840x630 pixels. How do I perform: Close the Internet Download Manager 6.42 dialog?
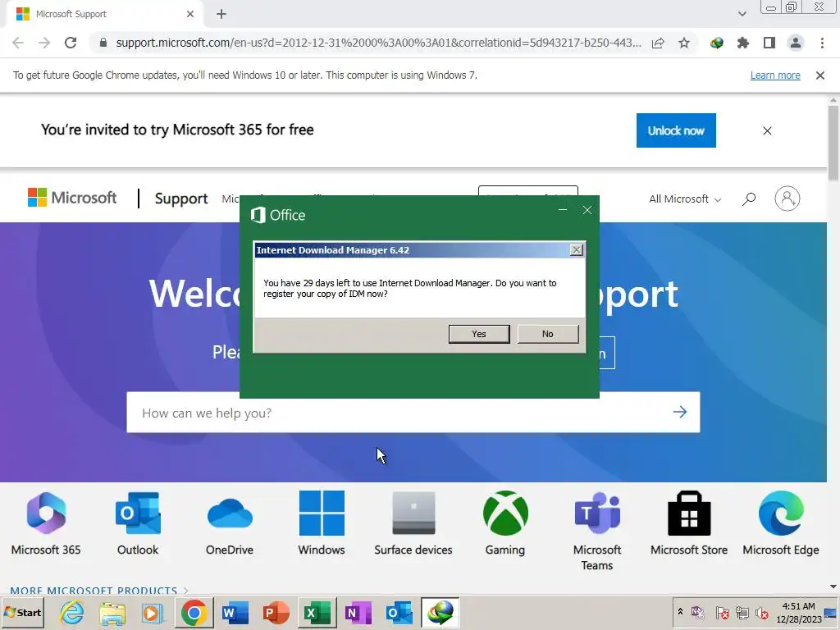pos(577,249)
